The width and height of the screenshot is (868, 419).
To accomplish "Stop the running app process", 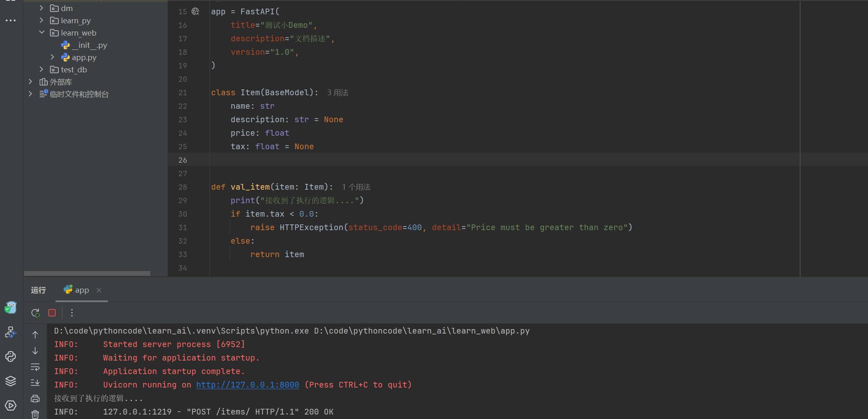I will [52, 313].
